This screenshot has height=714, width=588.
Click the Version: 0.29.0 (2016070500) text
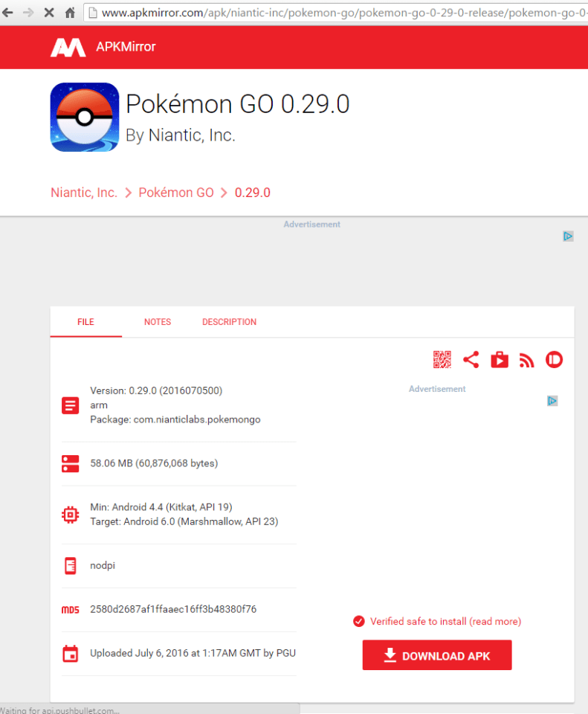point(156,390)
